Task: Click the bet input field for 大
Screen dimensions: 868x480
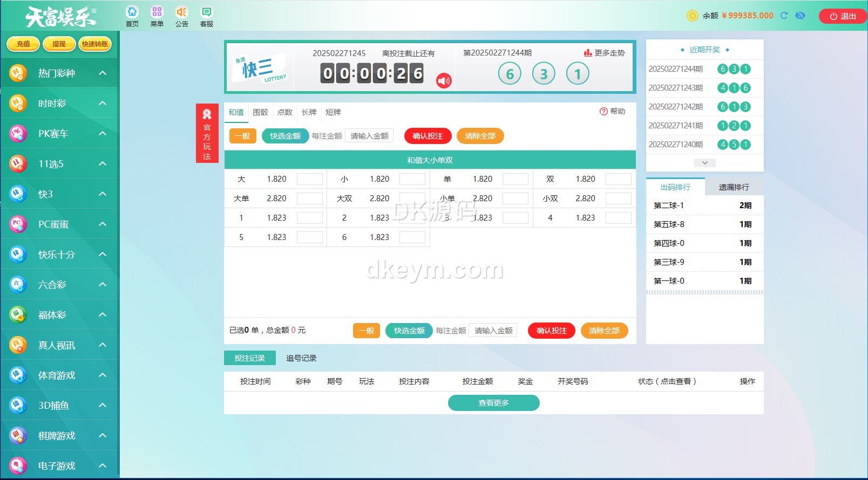Action: tap(309, 179)
